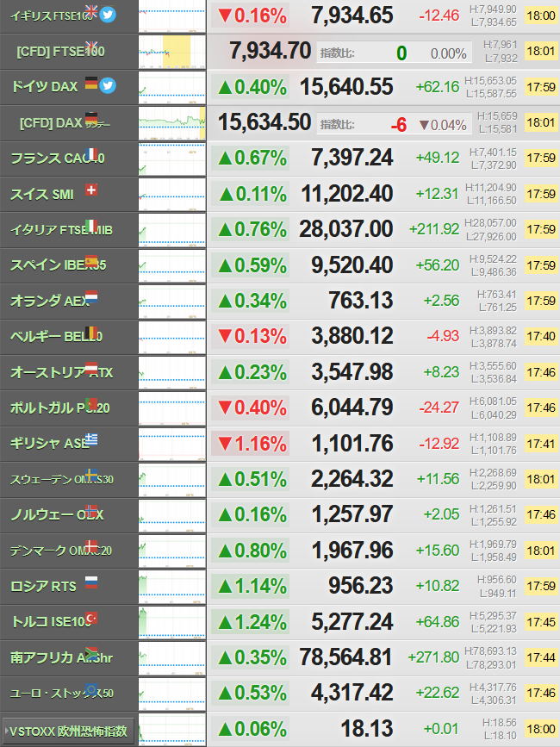Click the 18:01 time tag on [CFD] DAX
Image resolution: width=560 pixels, height=747 pixels.
point(541,123)
